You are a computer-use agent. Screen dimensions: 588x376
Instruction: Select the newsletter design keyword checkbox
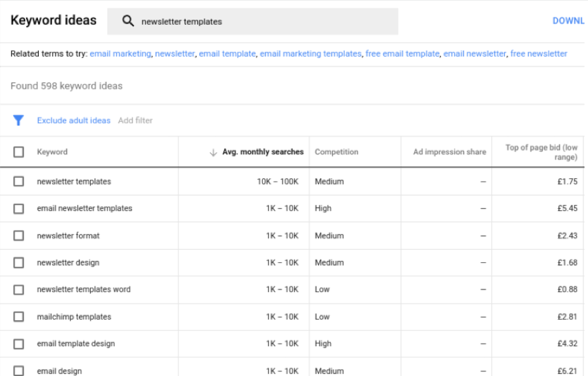tap(19, 262)
